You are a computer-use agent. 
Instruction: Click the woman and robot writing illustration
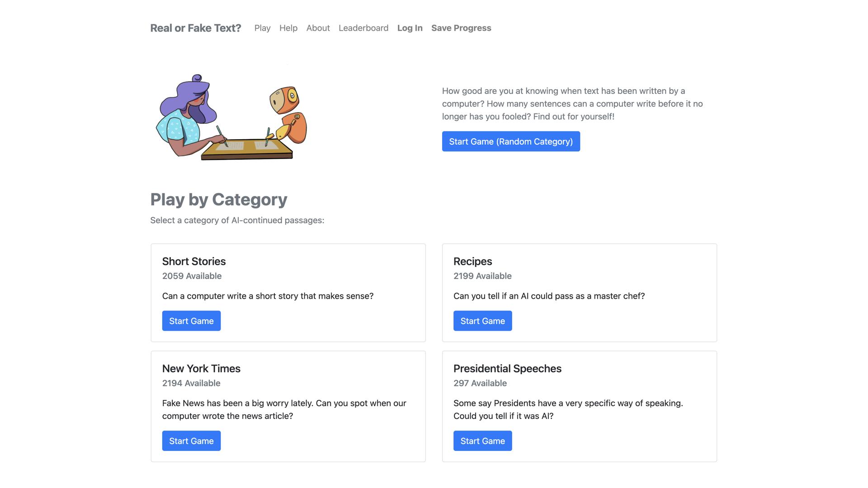[x=231, y=117]
